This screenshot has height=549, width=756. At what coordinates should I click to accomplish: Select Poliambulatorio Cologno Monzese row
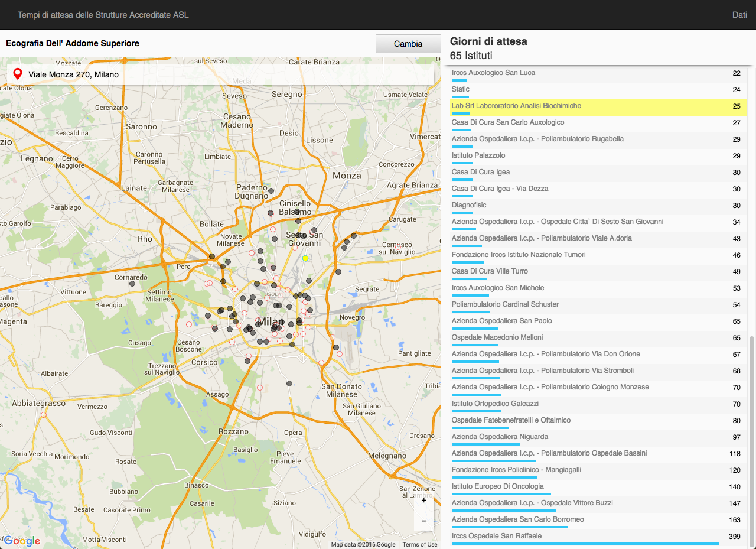[x=599, y=388]
